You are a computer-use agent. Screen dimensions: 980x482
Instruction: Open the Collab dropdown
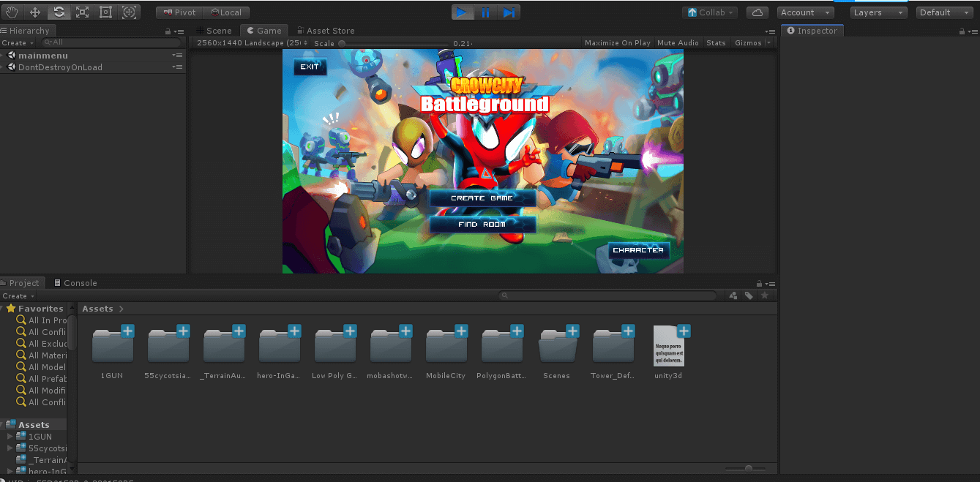coord(710,12)
